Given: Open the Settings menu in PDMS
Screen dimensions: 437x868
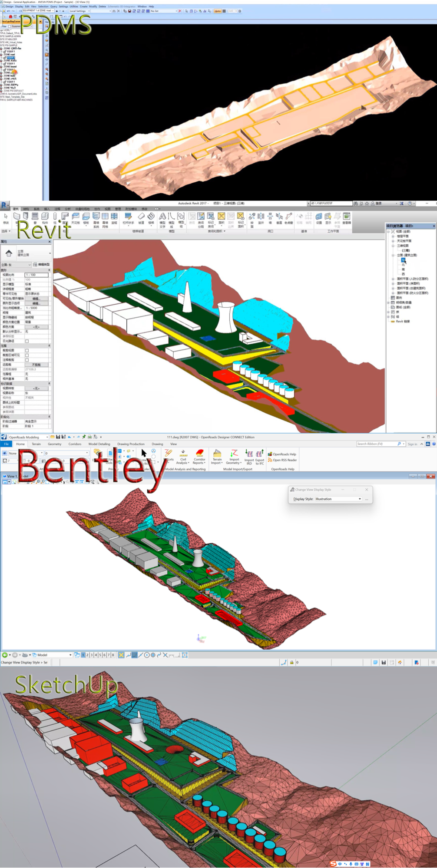Looking at the screenshot, I should 63,7.
